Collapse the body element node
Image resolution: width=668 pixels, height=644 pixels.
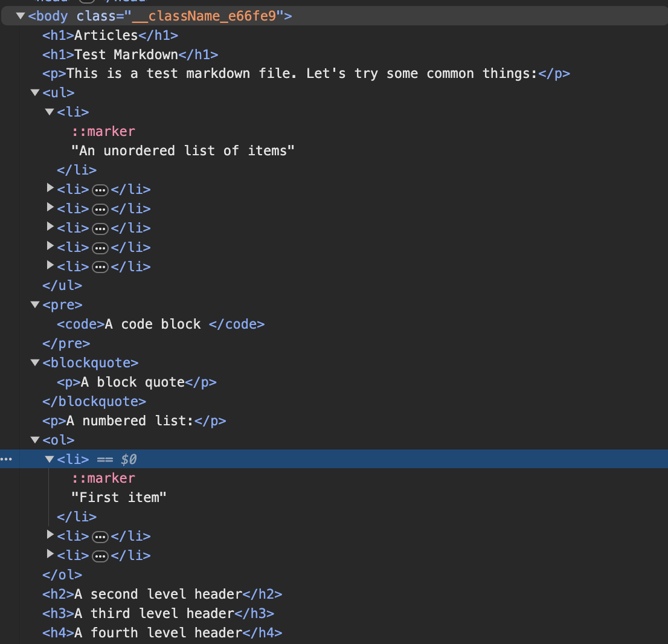[x=20, y=16]
